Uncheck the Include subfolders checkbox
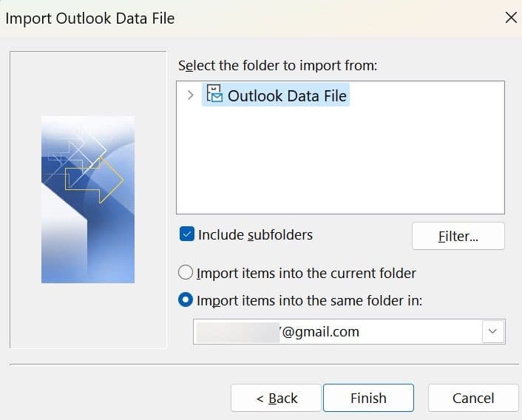Viewport: 522px width, 420px height. pos(186,235)
